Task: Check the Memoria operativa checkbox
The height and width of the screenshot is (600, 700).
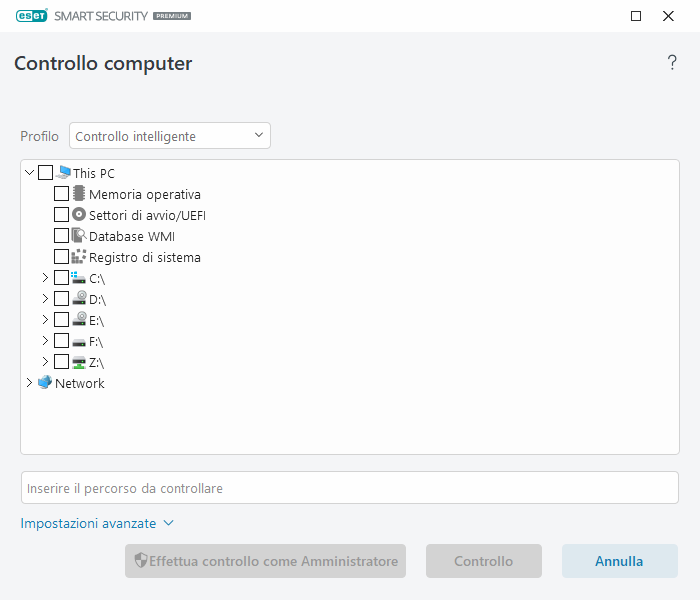Action: (62, 194)
